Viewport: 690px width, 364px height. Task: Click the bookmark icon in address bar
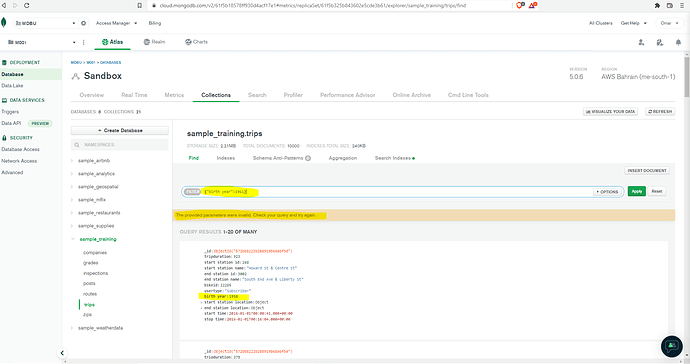(139, 5)
